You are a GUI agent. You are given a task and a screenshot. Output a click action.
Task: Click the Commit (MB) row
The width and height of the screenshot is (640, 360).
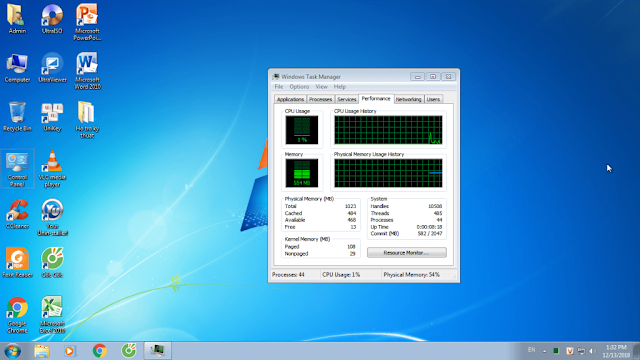coord(407,233)
